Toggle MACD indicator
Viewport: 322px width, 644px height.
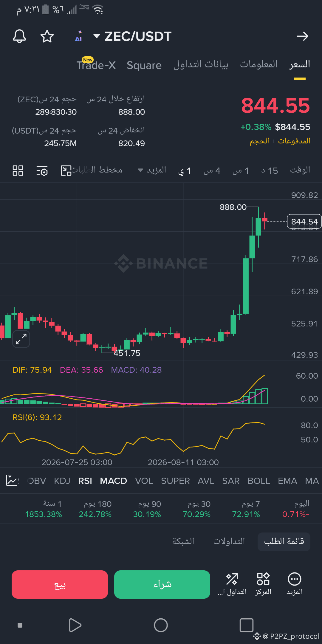(113, 481)
